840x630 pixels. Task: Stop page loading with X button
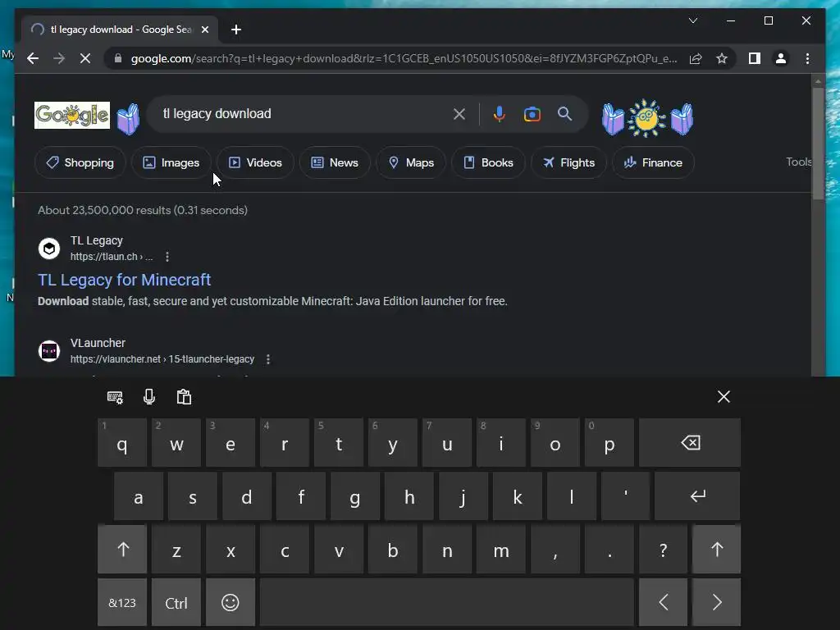(x=85, y=58)
